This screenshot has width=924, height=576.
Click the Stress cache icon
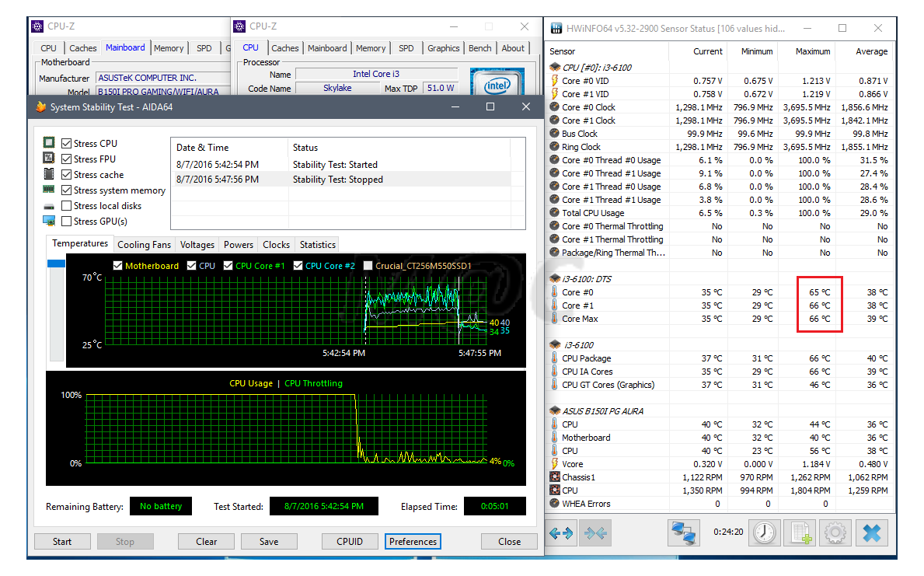coord(49,174)
